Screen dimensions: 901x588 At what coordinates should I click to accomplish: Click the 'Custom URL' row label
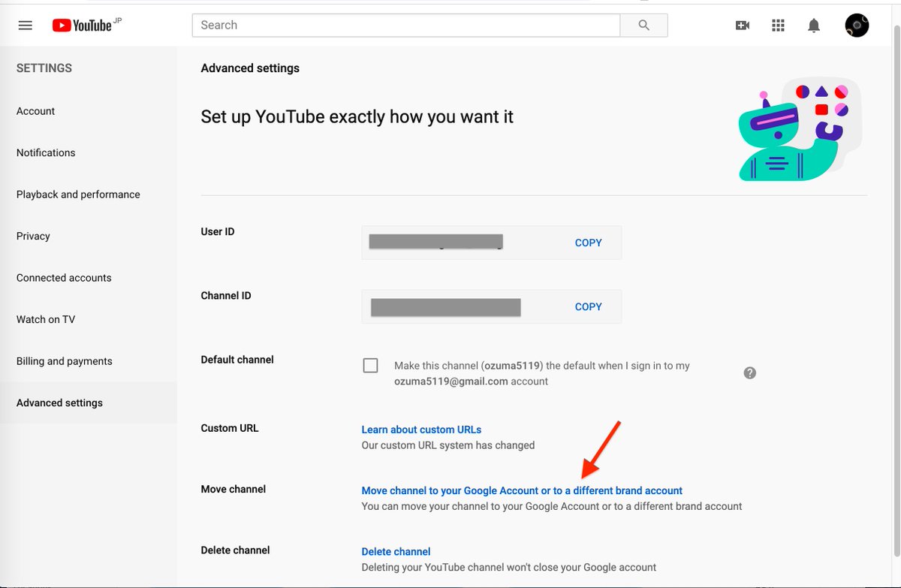click(230, 428)
